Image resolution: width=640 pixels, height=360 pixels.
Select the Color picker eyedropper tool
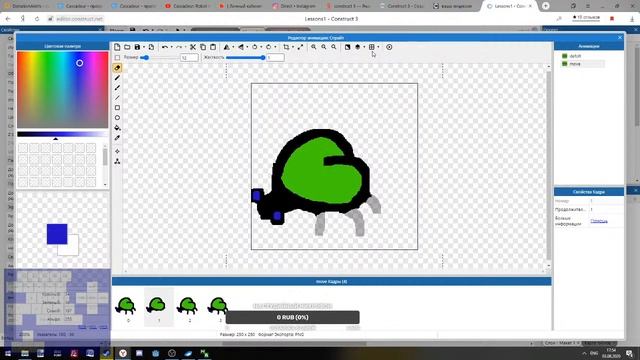117,138
